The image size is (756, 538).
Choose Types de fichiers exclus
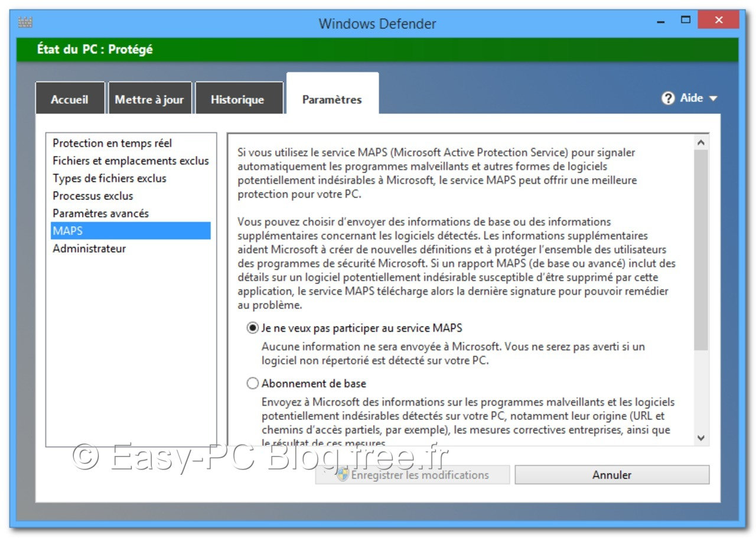click(x=131, y=178)
